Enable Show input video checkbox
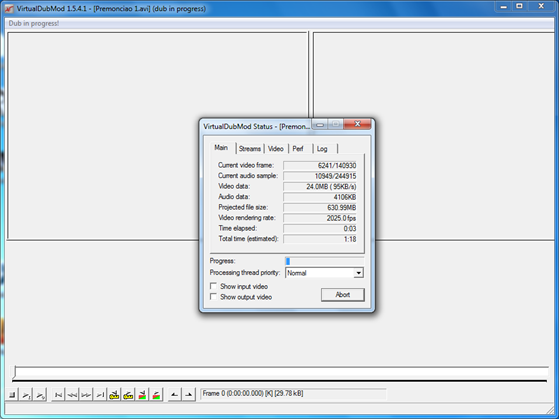 213,286
